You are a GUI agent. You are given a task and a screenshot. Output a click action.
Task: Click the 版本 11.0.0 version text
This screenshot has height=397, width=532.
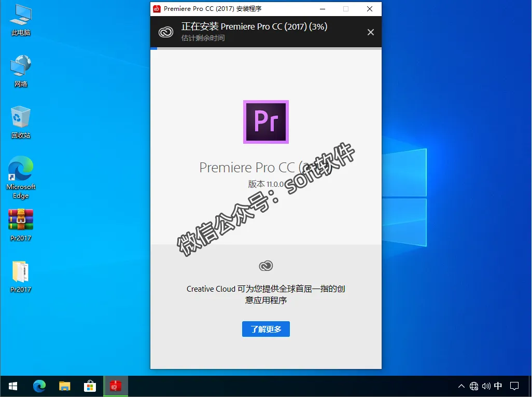click(x=265, y=184)
